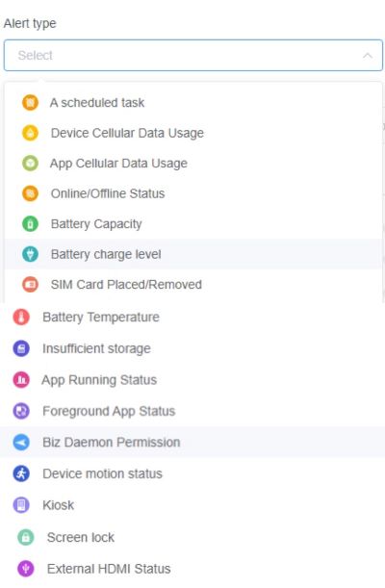385x588 pixels.
Task: Click the Device motion status runner icon
Action: click(21, 473)
